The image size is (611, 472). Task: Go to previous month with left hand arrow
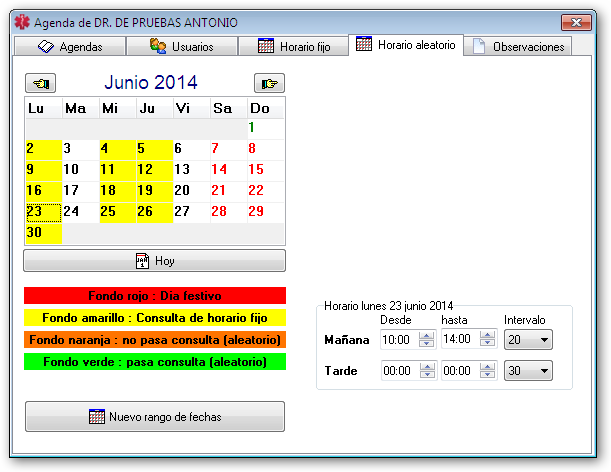tap(43, 83)
